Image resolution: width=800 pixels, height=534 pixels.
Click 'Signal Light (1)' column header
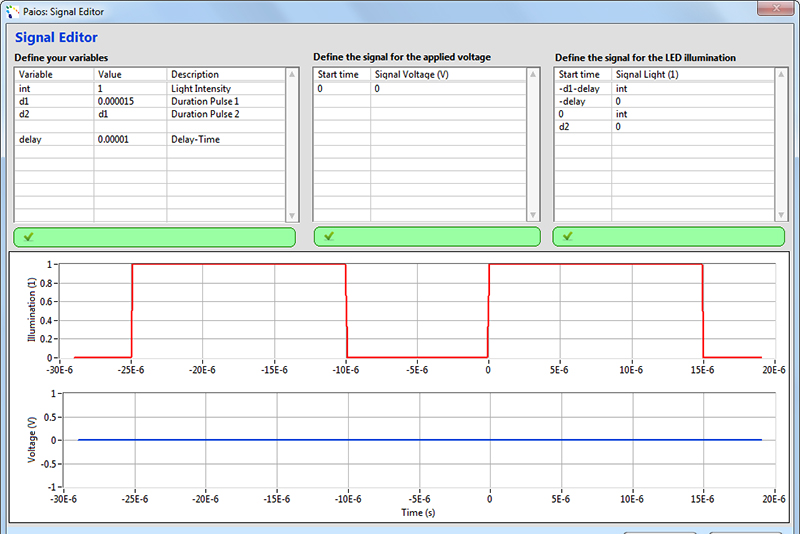pyautogui.click(x=693, y=74)
